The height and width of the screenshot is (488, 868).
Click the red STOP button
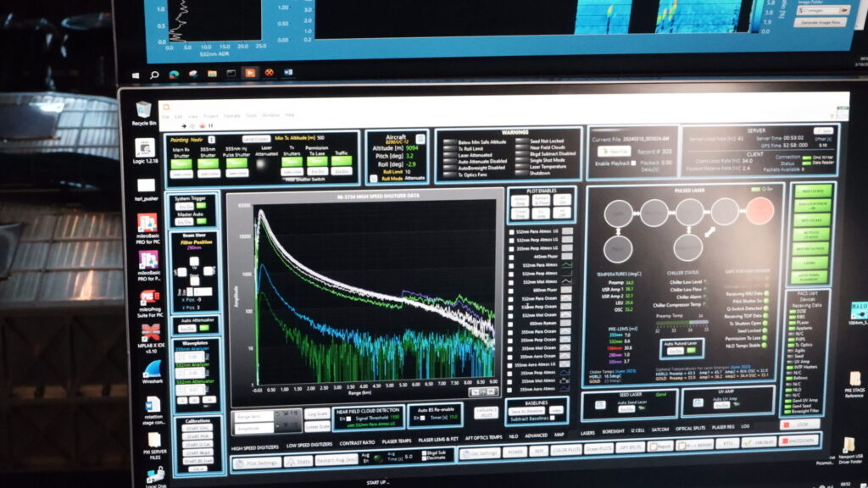coord(806,424)
